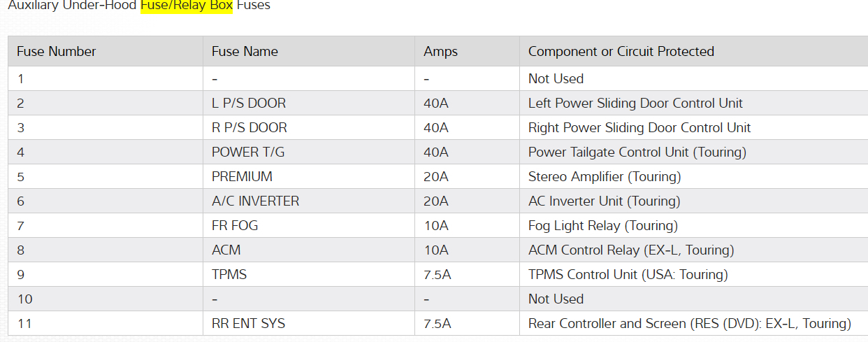This screenshot has height=342, width=868.
Task: Click the "Amps" column header
Action: click(x=441, y=51)
